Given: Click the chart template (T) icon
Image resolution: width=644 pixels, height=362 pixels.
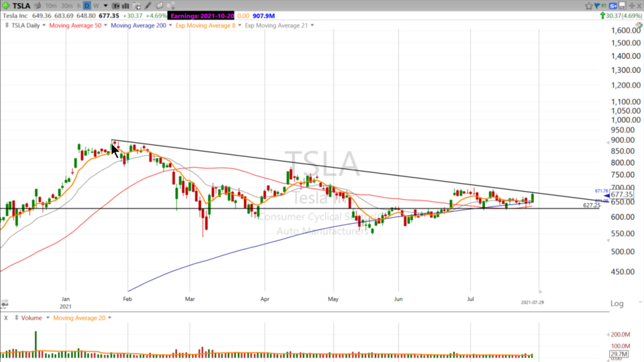Looking at the screenshot, I should click(x=116, y=6).
